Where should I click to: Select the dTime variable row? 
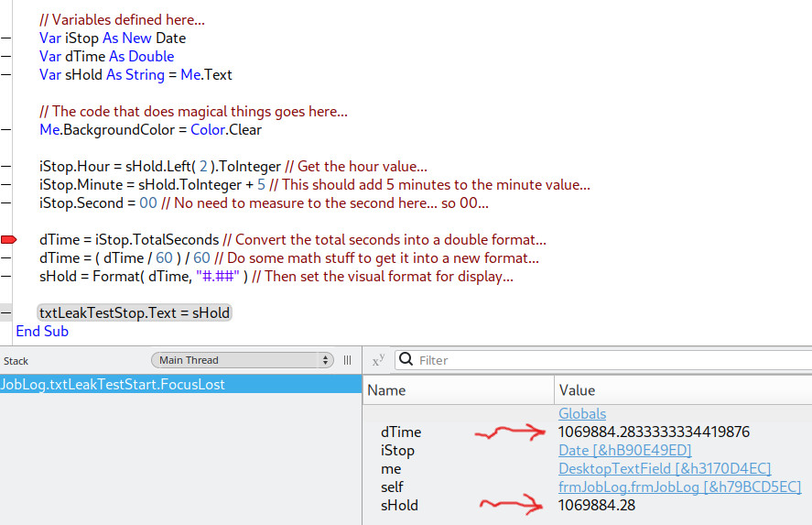point(401,432)
